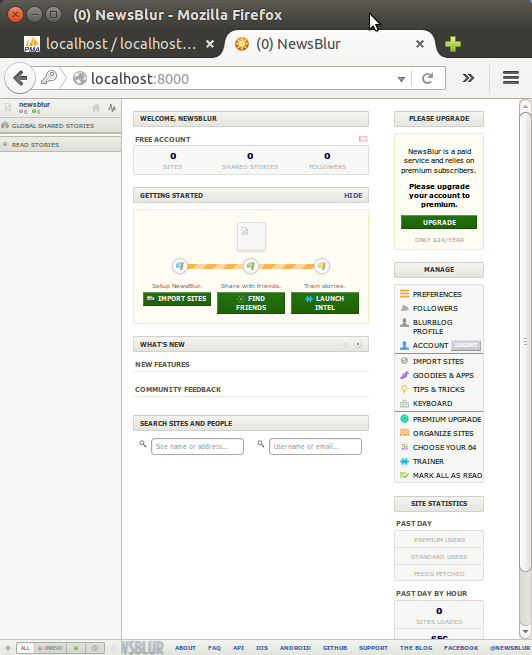Image resolution: width=532 pixels, height=655 pixels.
Task: Hide the Getting Started module
Action: [353, 195]
